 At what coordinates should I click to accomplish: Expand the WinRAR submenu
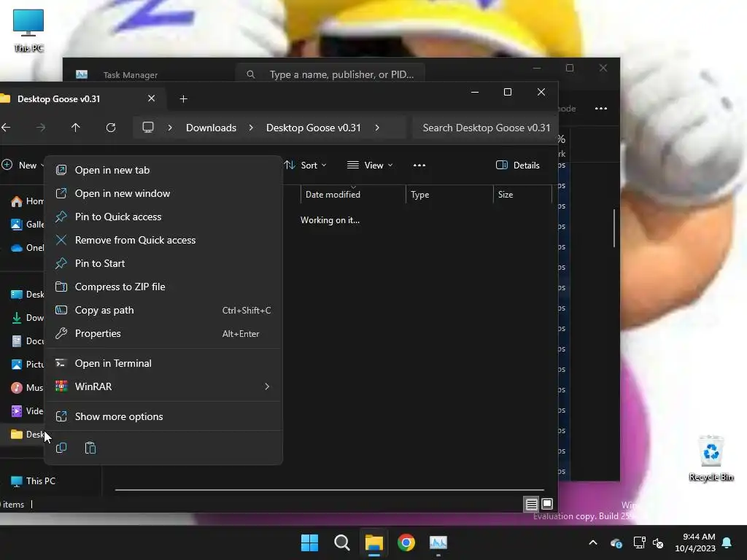tap(163, 386)
